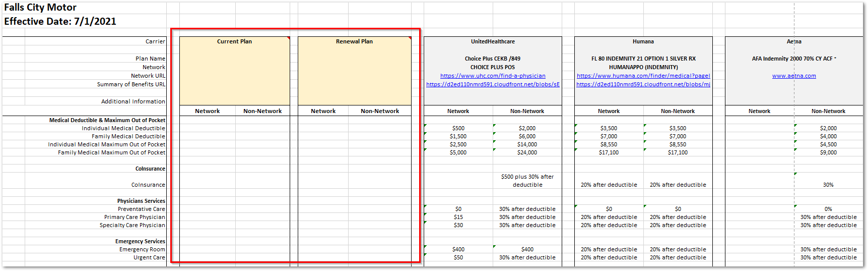Screen dimensions: 868x271
Task: Select the 'UnitedHealthcare' carrier cell
Action: 493,41
